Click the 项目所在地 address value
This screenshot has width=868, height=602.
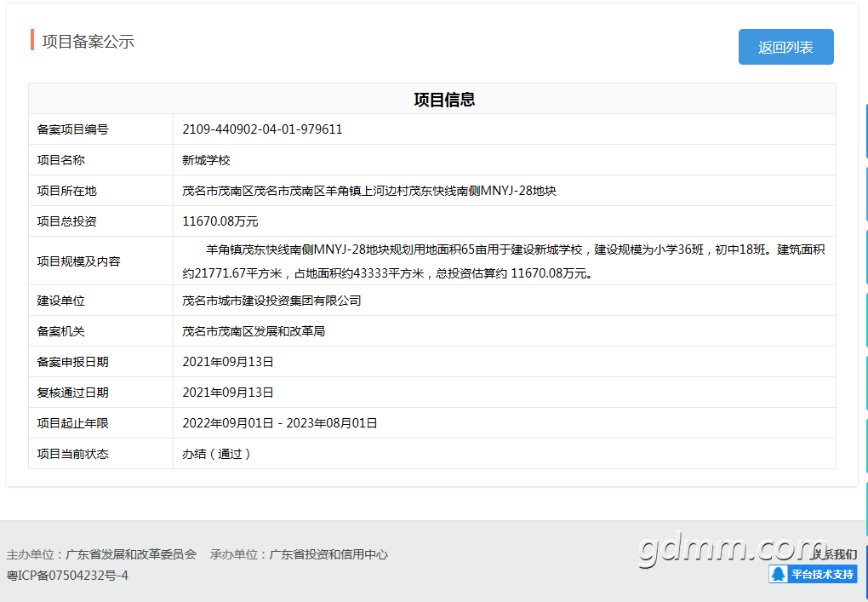pyautogui.click(x=369, y=191)
